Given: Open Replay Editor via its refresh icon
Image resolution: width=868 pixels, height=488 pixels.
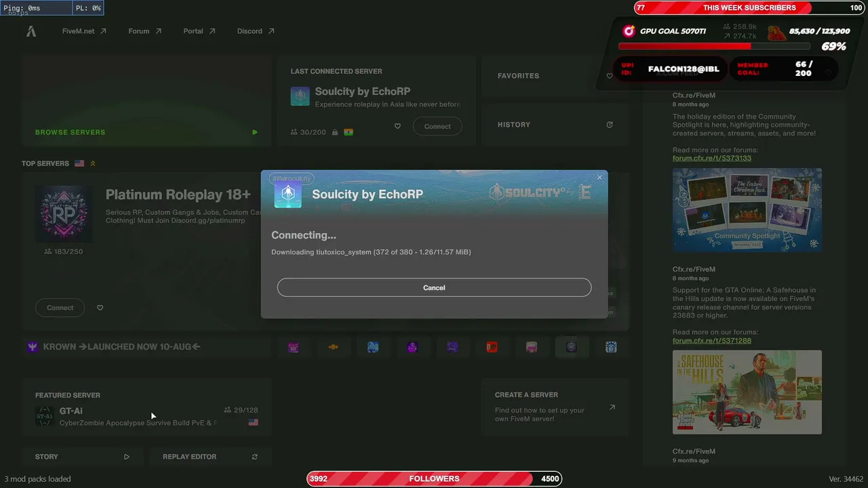Looking at the screenshot, I should pyautogui.click(x=255, y=457).
